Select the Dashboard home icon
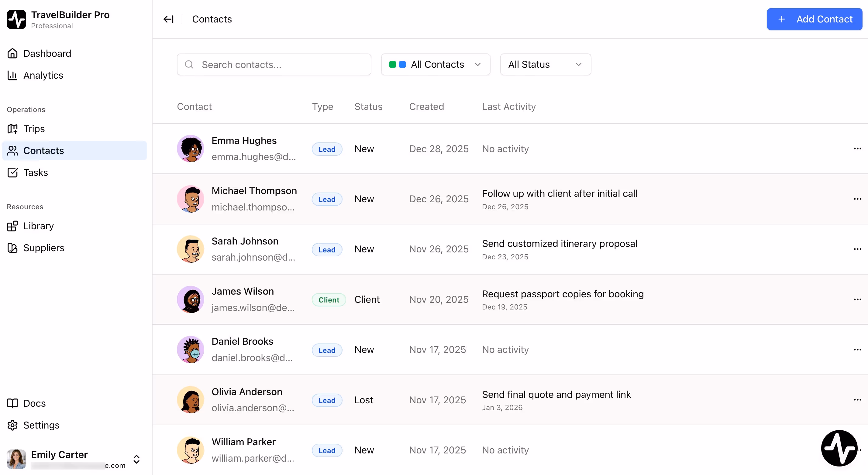Viewport: 868px width, 475px height. (x=12, y=53)
